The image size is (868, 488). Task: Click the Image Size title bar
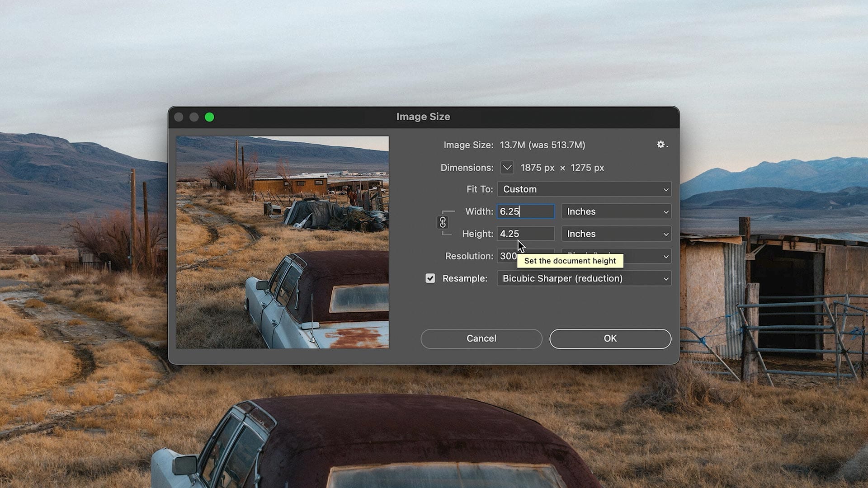[423, 117]
